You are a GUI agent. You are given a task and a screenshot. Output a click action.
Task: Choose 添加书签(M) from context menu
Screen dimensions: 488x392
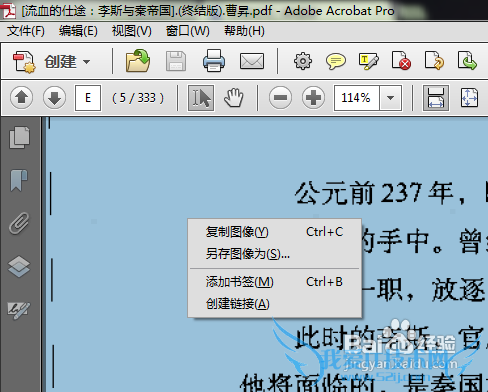point(274,282)
